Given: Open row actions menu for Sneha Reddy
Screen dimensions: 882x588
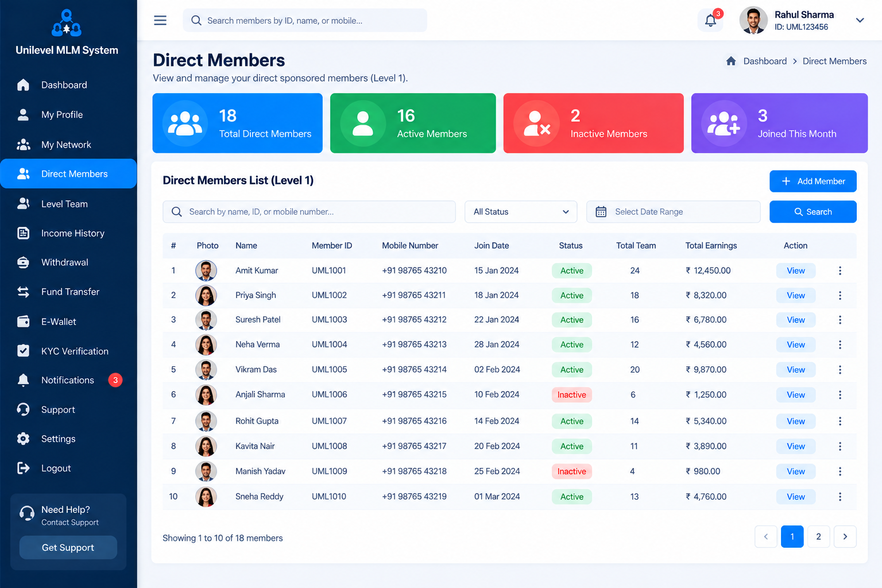Looking at the screenshot, I should (840, 497).
